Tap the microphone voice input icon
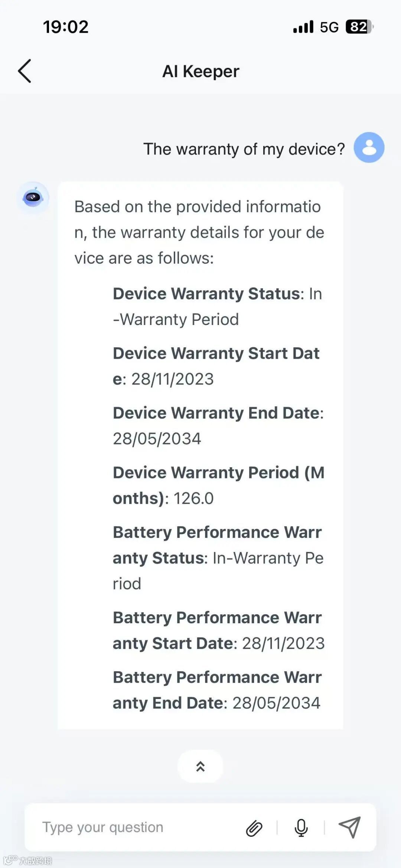This screenshot has width=401, height=868. [x=301, y=828]
